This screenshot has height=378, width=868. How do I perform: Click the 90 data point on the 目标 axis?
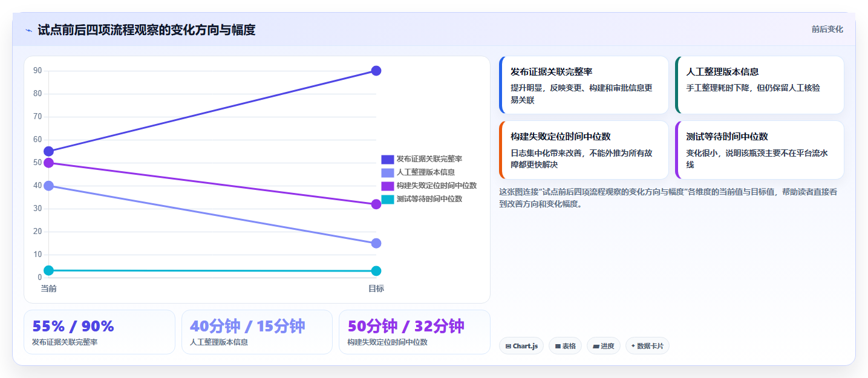tap(376, 71)
